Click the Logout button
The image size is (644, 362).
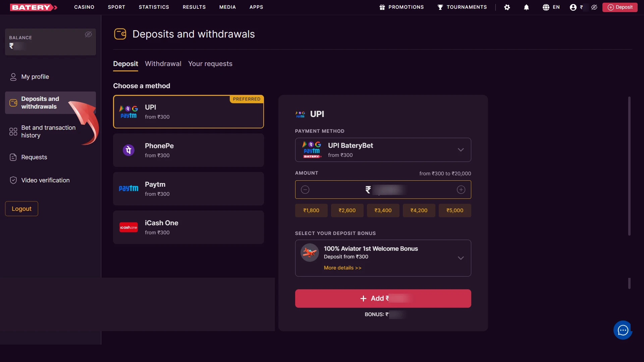21,208
